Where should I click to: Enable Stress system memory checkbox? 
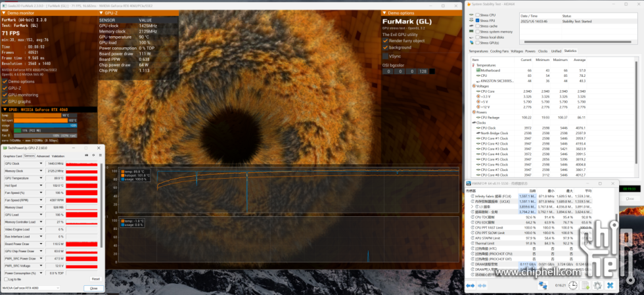[477, 32]
